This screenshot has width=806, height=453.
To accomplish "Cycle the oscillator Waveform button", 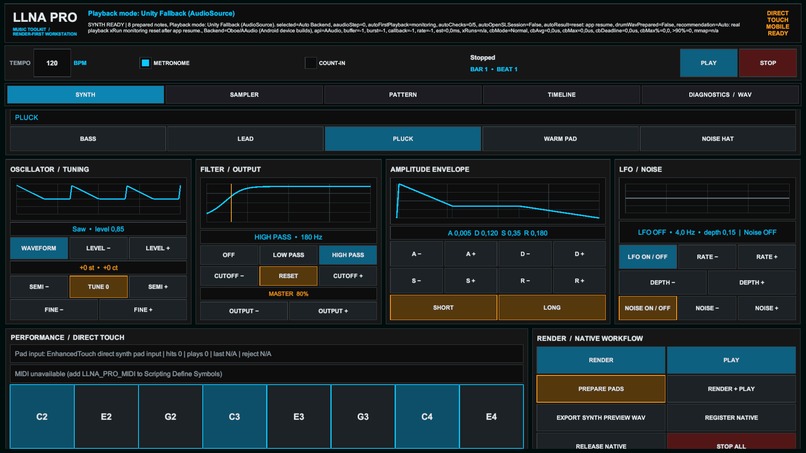I will [x=39, y=248].
